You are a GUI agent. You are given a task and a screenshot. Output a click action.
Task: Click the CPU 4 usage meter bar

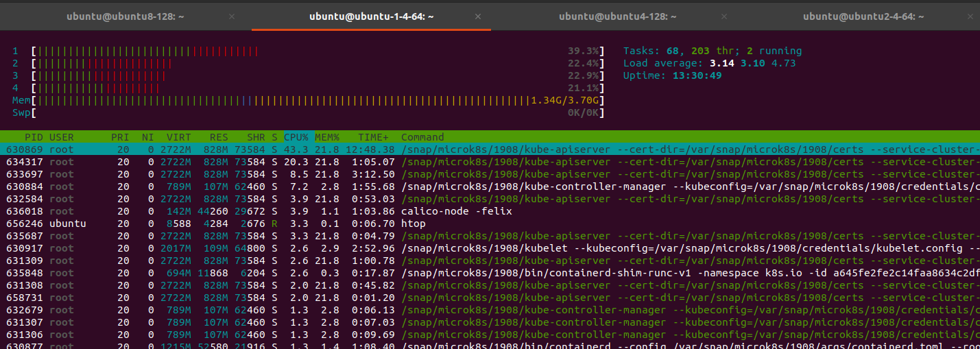pyautogui.click(x=318, y=88)
